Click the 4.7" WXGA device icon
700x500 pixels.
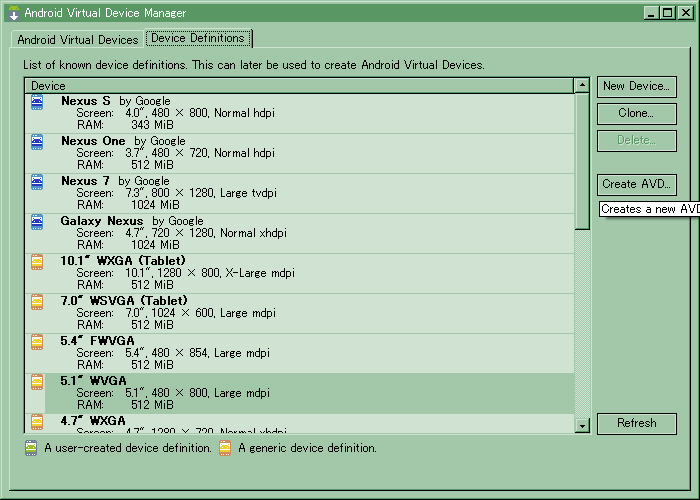pyautogui.click(x=37, y=422)
